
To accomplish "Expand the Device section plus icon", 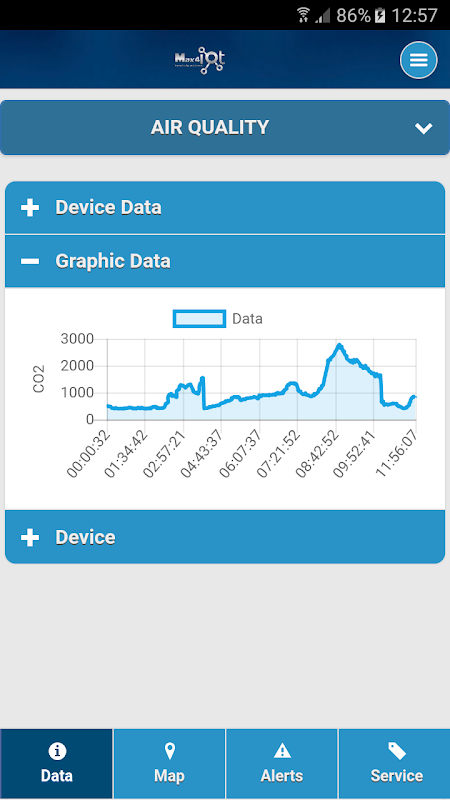I will click(30, 537).
